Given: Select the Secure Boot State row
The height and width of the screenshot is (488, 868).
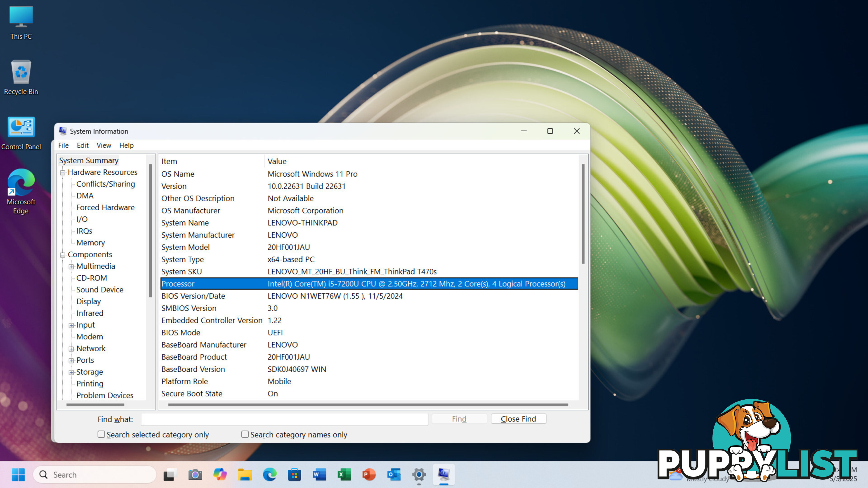Looking at the screenshot, I should [369, 394].
